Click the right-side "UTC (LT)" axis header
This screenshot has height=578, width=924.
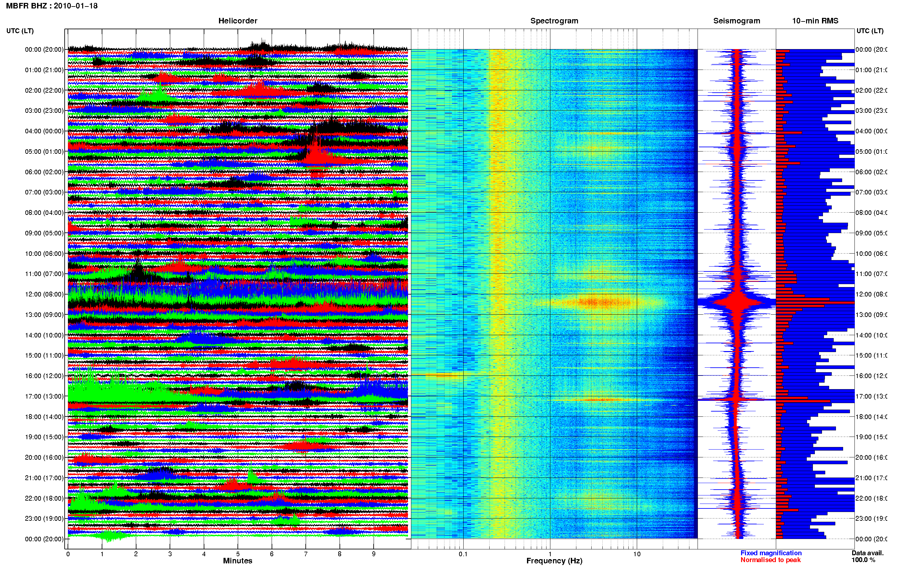[870, 31]
